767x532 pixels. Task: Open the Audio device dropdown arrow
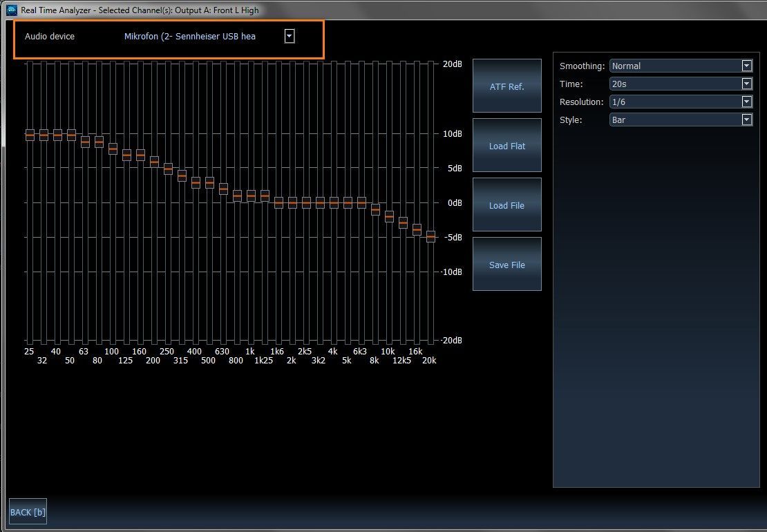290,36
